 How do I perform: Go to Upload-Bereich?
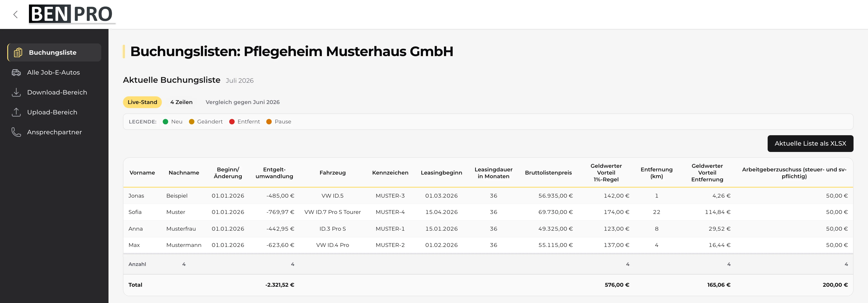point(52,112)
